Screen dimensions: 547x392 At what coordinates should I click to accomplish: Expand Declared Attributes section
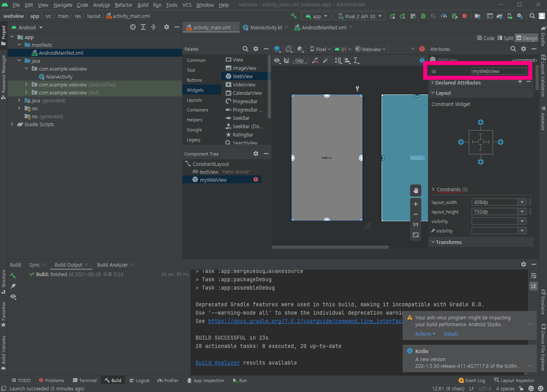tap(433, 83)
